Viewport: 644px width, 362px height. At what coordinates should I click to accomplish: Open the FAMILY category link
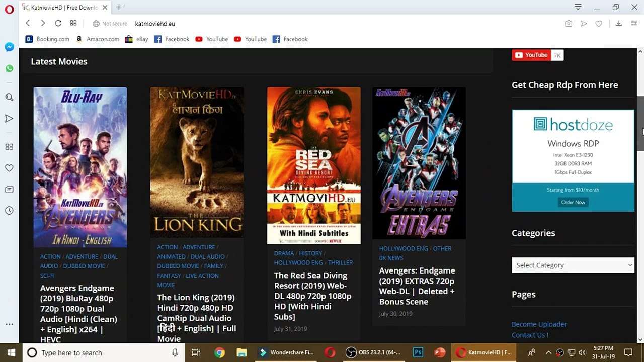pyautogui.click(x=214, y=266)
